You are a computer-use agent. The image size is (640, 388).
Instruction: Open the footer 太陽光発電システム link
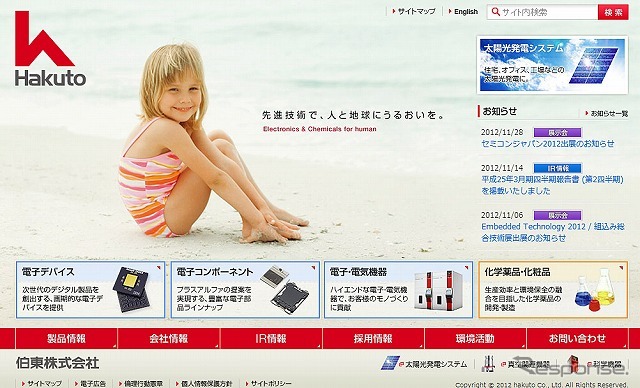(436, 364)
